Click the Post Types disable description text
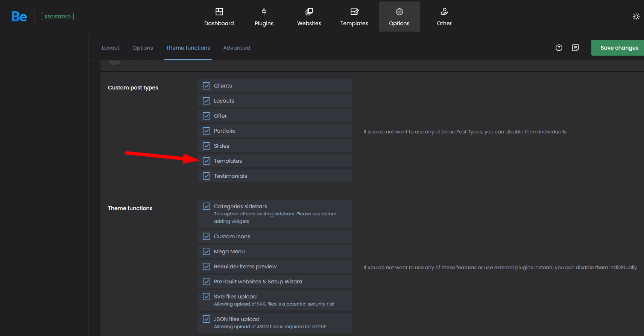Screen dimensions: 644x336 (465, 132)
